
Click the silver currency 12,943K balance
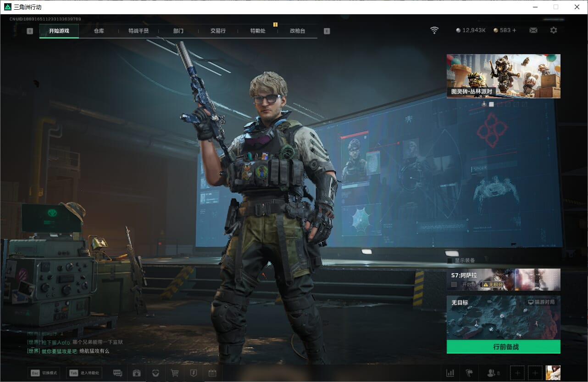[x=471, y=30]
